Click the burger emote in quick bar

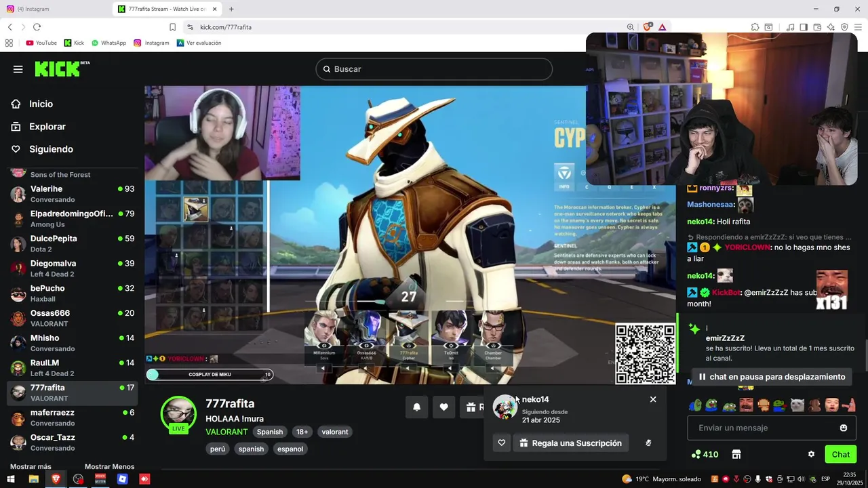764,405
